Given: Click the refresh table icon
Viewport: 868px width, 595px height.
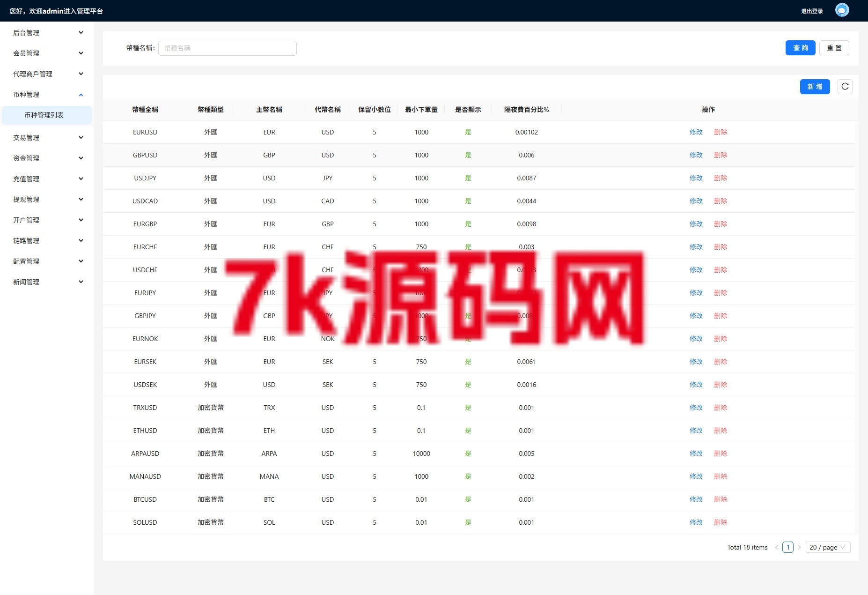Looking at the screenshot, I should pyautogui.click(x=845, y=87).
